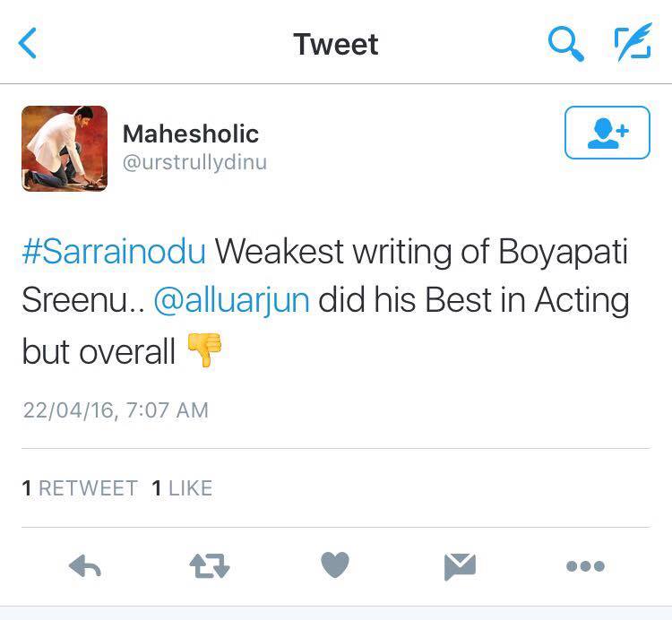Go back using the left arrow
This screenshot has height=620, width=672.
(28, 43)
